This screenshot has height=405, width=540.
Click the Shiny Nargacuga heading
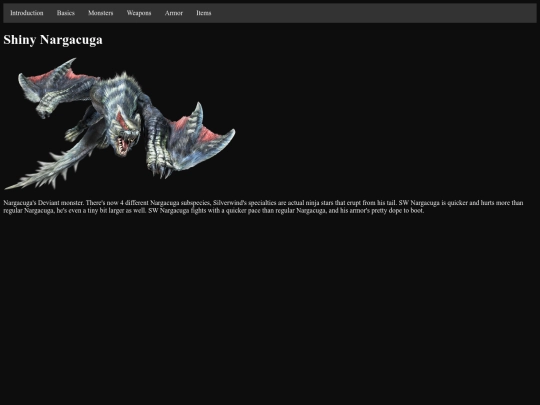click(53, 40)
